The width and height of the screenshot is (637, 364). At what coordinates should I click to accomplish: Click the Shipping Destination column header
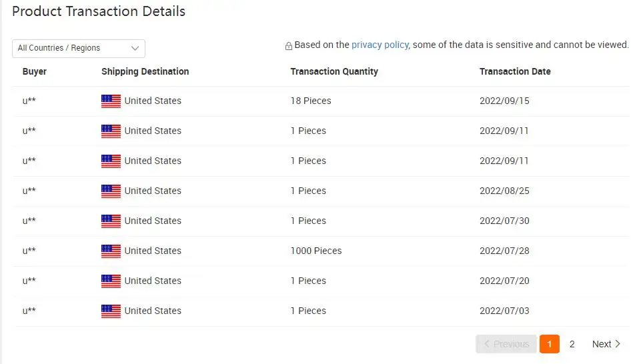[145, 71]
